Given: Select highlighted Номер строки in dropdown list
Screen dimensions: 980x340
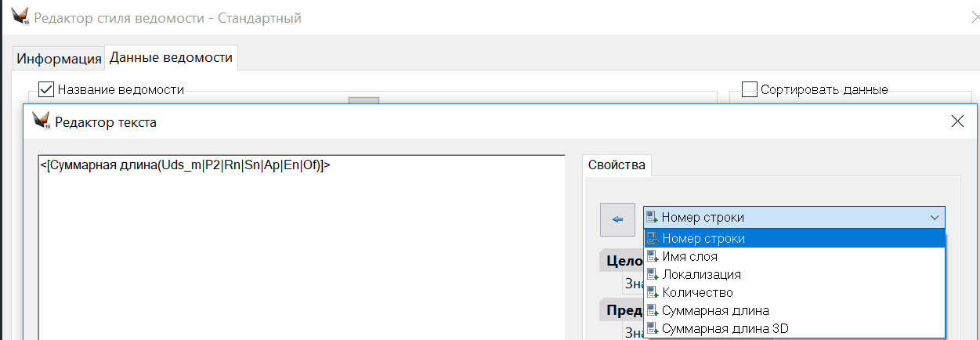Looking at the screenshot, I should (x=703, y=238).
